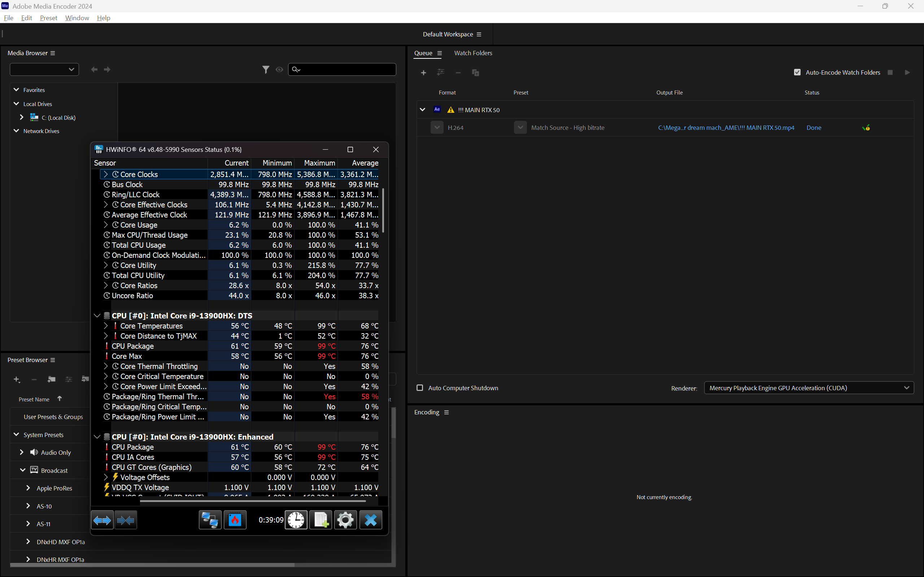Click the filter funnel icon in Media Browser
This screenshot has height=577, width=924.
(x=266, y=70)
